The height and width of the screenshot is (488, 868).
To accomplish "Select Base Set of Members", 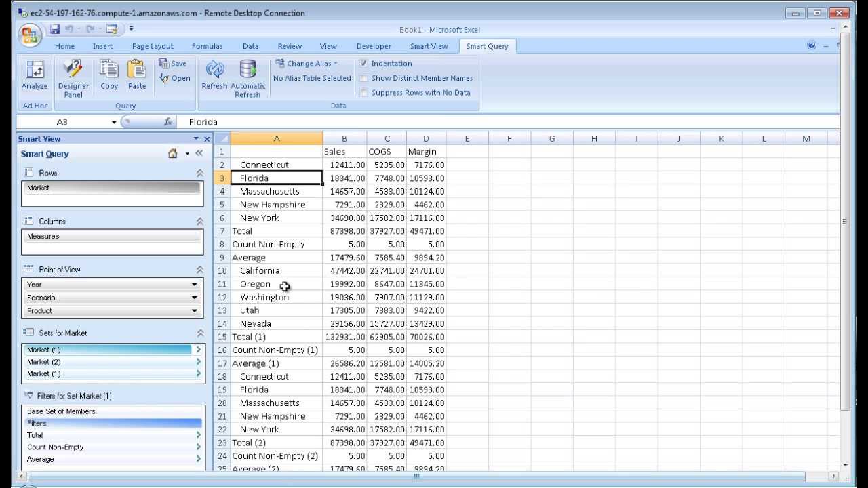I will pos(113,411).
